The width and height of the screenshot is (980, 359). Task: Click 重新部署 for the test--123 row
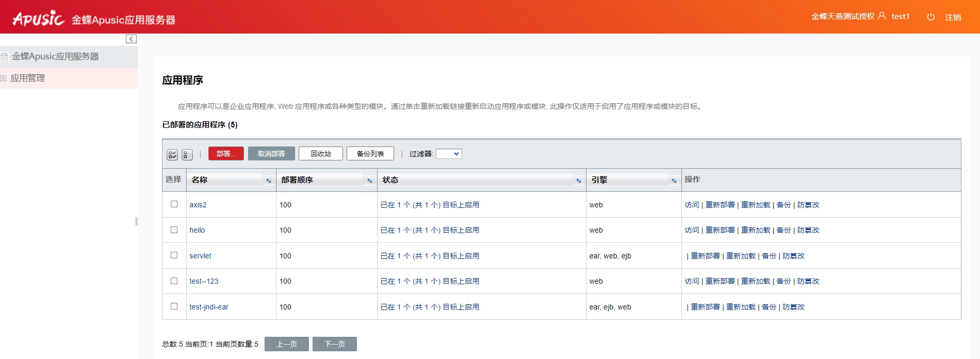pos(720,282)
